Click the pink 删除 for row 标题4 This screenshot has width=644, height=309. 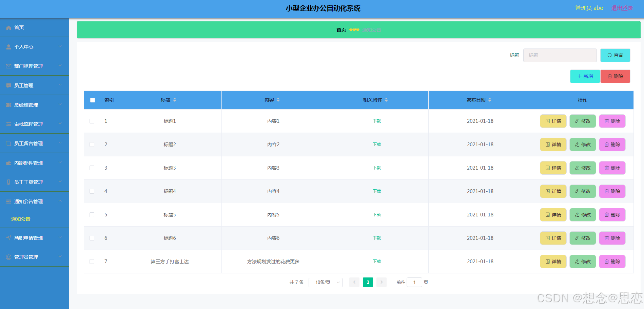(612, 191)
